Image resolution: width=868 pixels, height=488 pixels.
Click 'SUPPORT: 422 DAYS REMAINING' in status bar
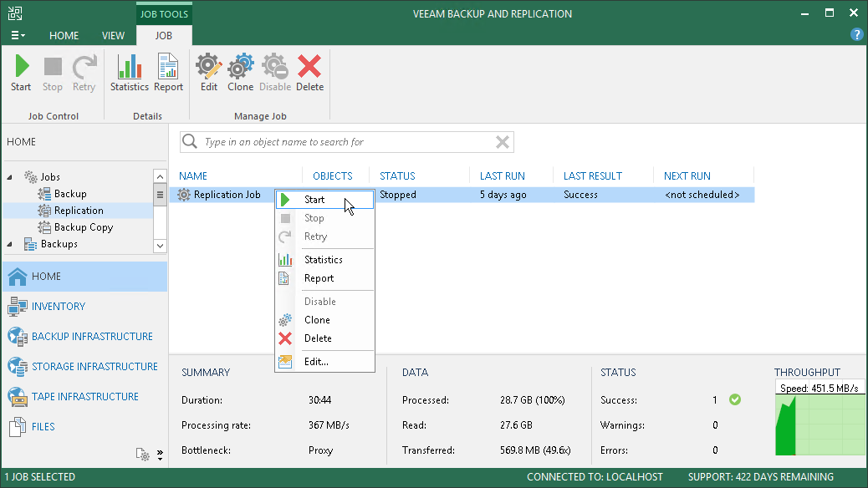click(x=761, y=477)
